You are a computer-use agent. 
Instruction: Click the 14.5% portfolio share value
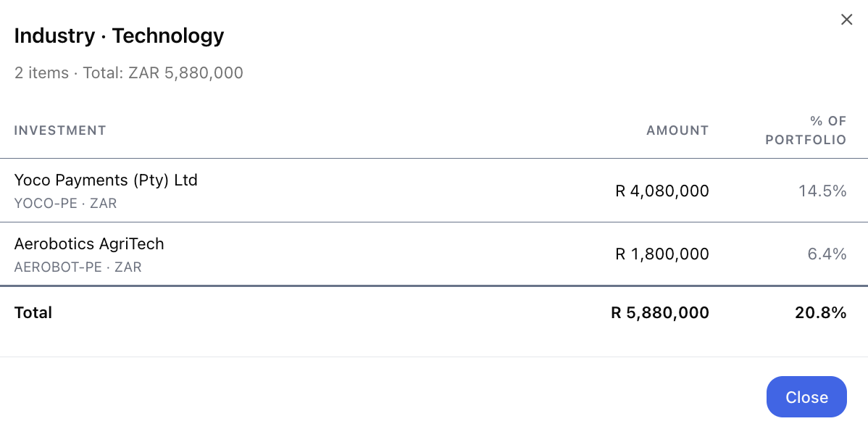coord(822,191)
